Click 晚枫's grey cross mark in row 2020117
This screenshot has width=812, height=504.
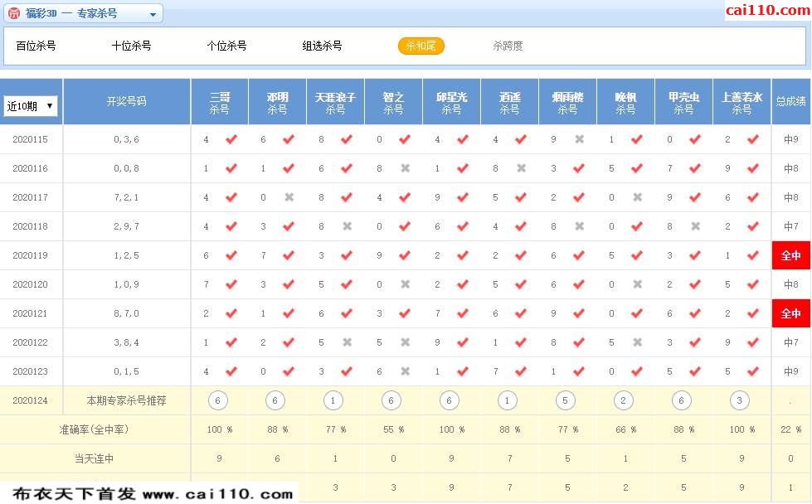(638, 197)
